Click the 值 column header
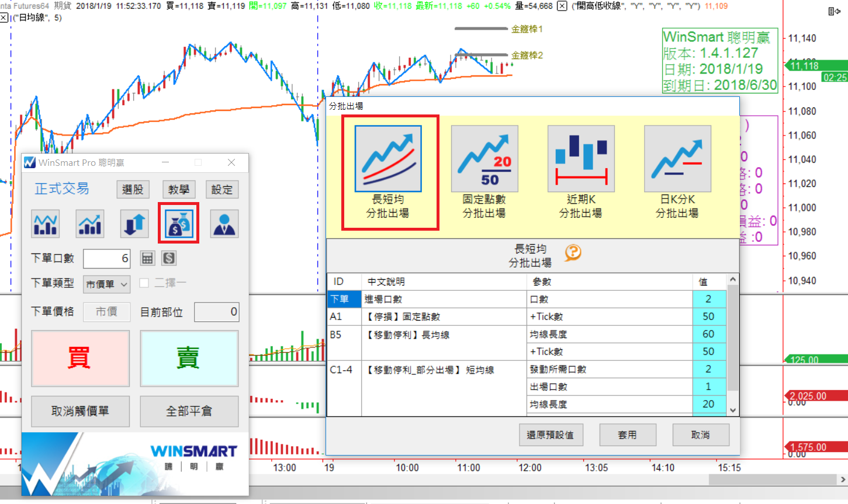848x504 pixels. pos(709,282)
